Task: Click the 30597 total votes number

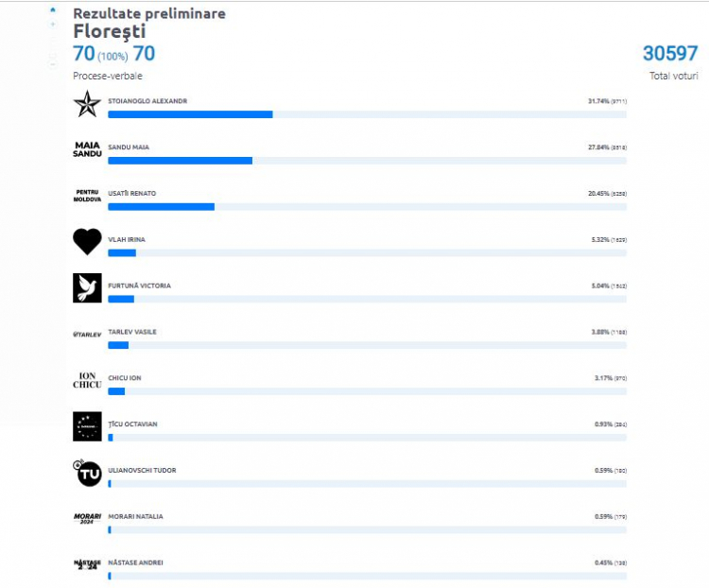Action: [x=670, y=53]
